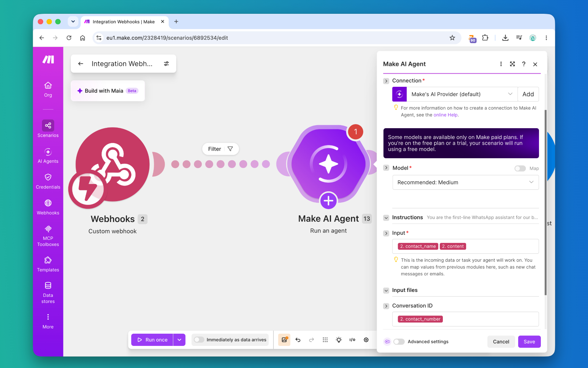The height and width of the screenshot is (368, 588).
Task: Collapse the Input files section
Action: pos(386,290)
